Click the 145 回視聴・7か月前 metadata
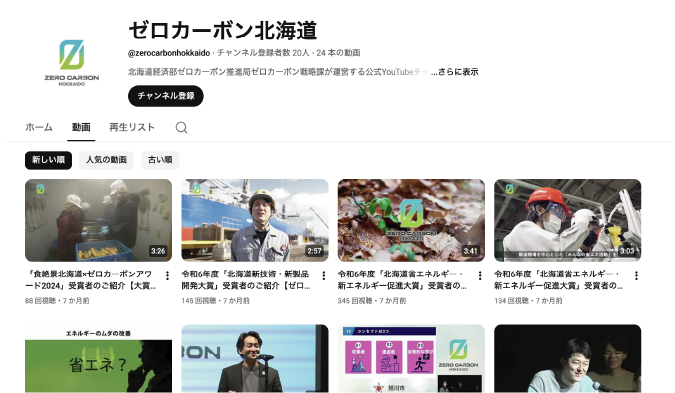The width and height of the screenshot is (675, 393). click(215, 301)
